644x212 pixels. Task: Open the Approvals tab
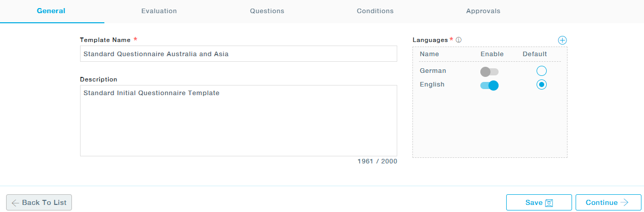point(483,11)
